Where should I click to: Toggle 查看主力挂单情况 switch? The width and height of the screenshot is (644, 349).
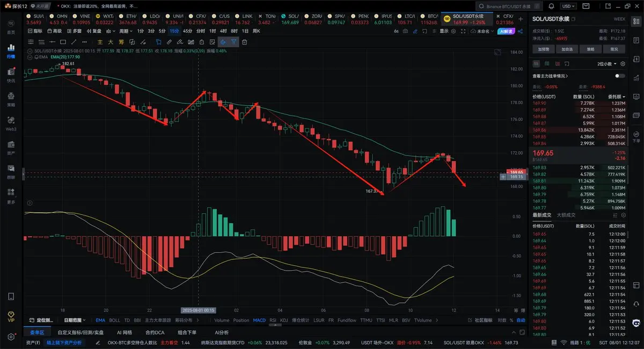[x=620, y=76]
